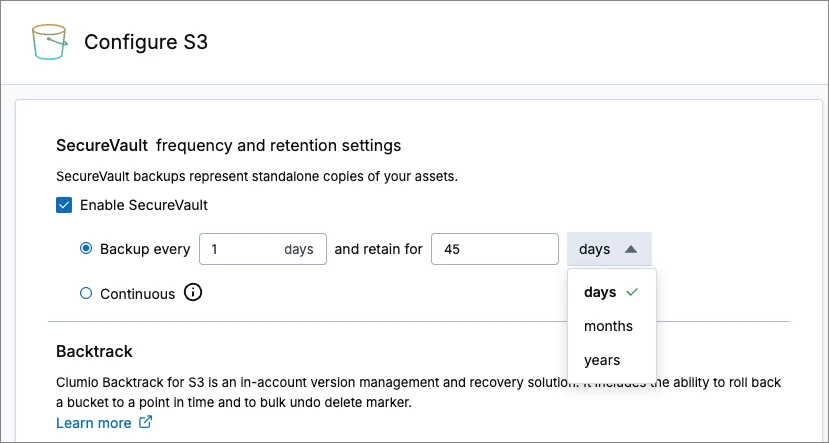Click the Backup every label text
The width and height of the screenshot is (829, 443).
[x=145, y=249]
